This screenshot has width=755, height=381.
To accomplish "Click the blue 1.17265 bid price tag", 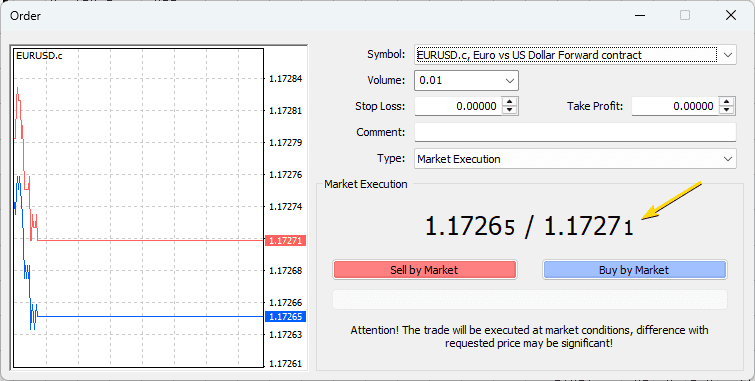I will [286, 316].
